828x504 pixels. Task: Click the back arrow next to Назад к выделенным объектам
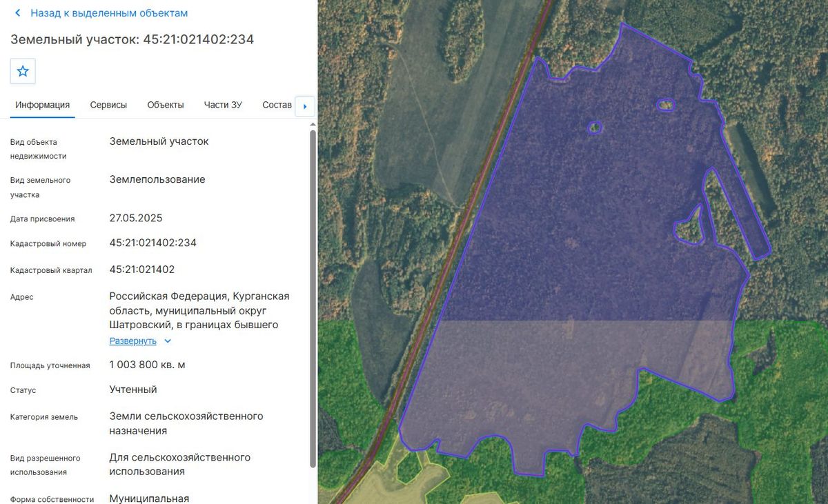tap(18, 13)
